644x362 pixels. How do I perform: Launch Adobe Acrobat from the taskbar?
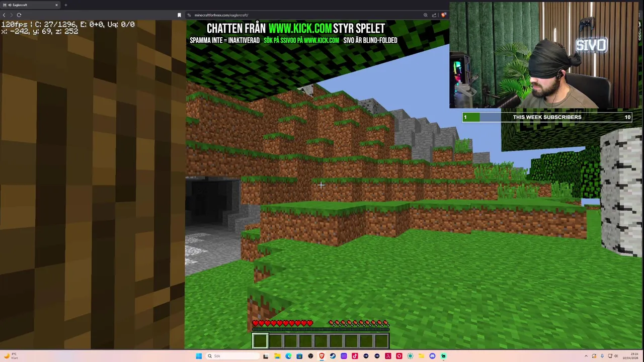tap(388, 356)
